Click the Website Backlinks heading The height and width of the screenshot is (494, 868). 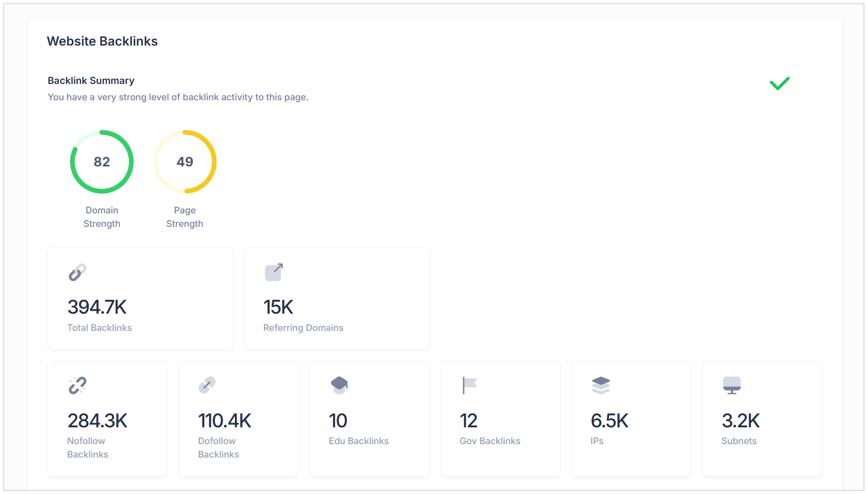coord(102,41)
